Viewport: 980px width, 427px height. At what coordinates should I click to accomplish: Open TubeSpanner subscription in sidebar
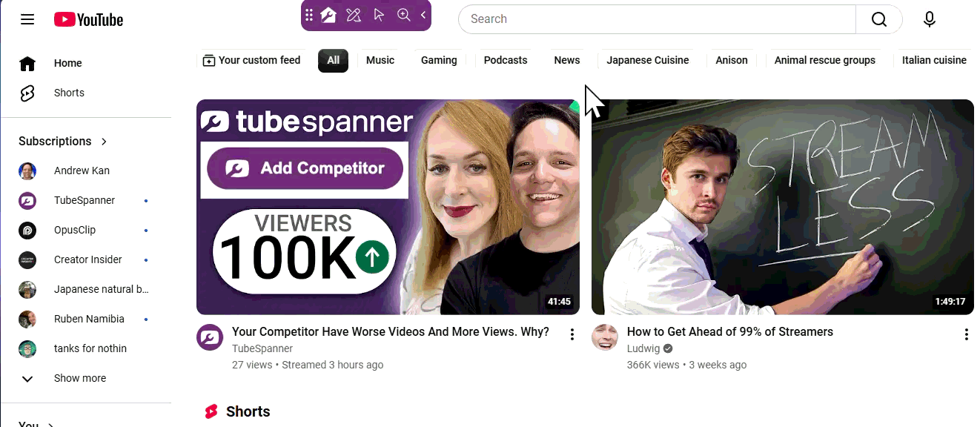click(86, 200)
